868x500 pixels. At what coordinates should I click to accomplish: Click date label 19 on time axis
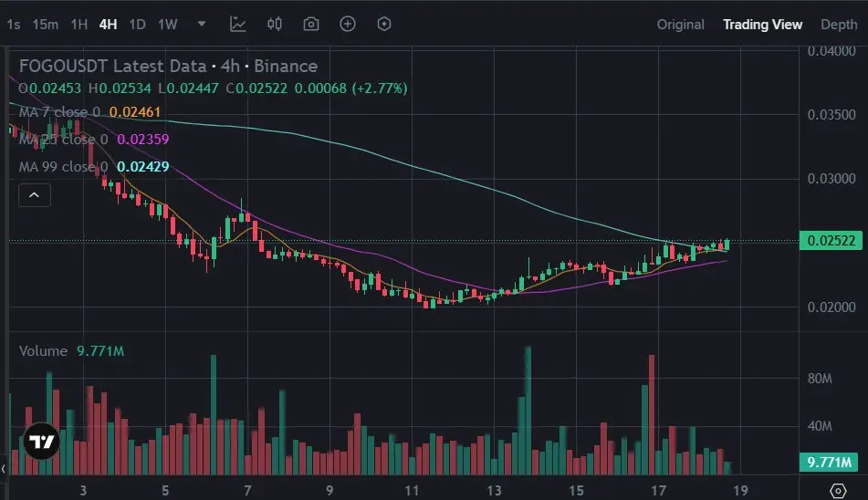pyautogui.click(x=741, y=490)
